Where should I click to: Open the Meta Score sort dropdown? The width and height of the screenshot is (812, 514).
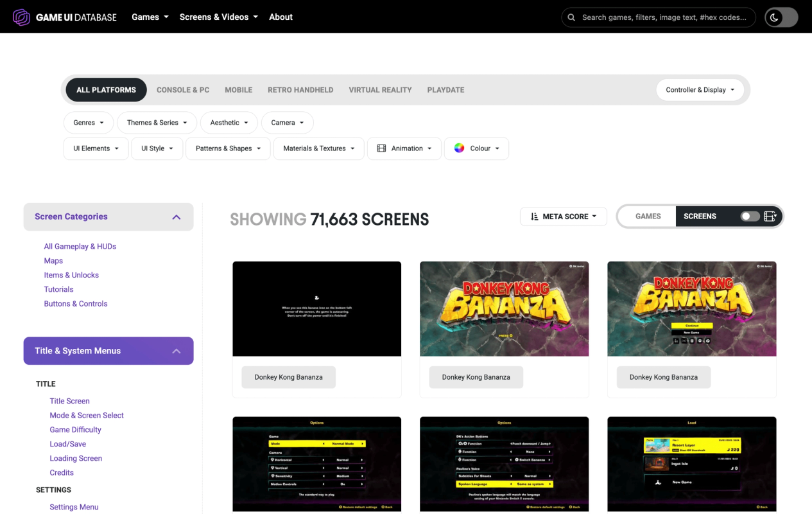pos(564,217)
